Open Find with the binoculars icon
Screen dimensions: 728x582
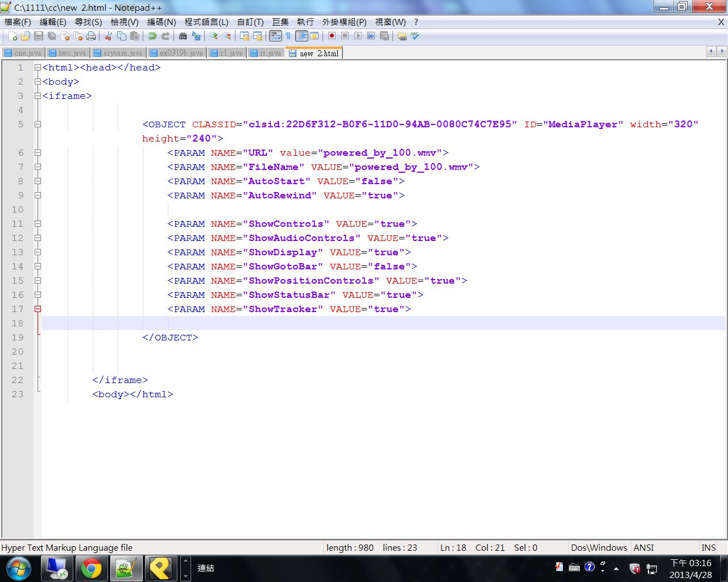point(183,36)
